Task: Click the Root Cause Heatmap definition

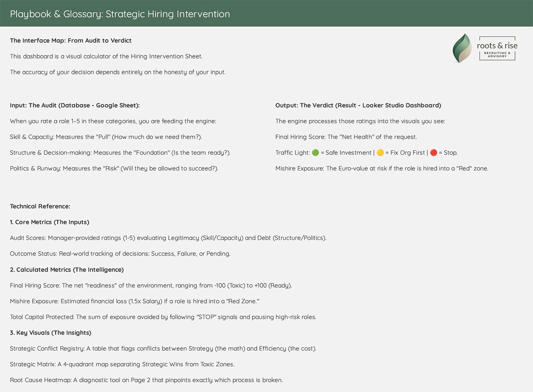Action: (x=146, y=380)
